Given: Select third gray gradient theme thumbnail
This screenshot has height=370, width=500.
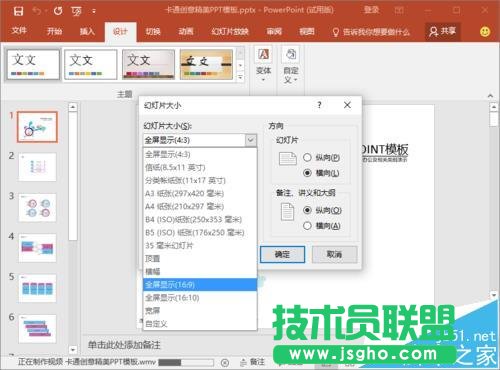Looking at the screenshot, I should (148, 64).
